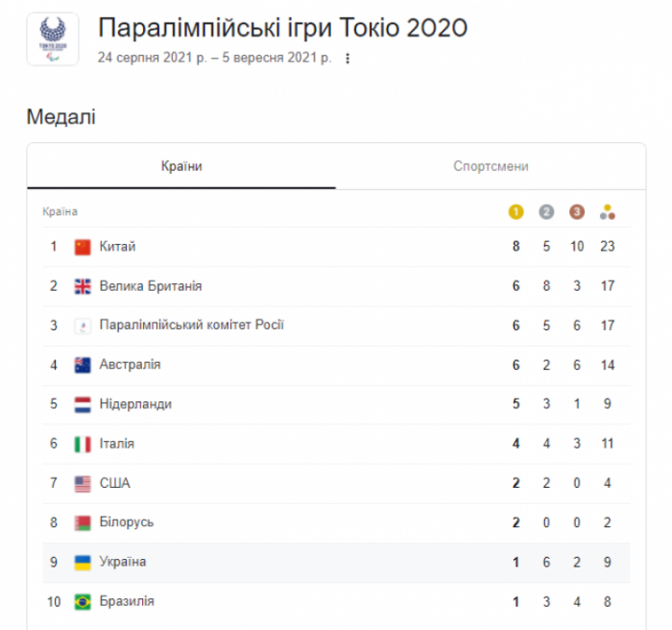Open the three-dot options menu beside dates
This screenshot has height=630, width=672.
pyautogui.click(x=348, y=59)
